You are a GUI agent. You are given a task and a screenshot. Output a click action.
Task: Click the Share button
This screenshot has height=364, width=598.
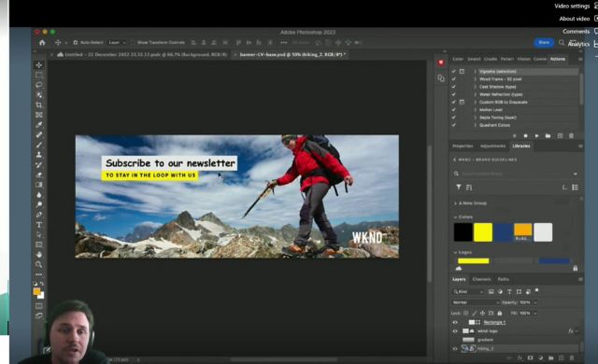(x=544, y=43)
